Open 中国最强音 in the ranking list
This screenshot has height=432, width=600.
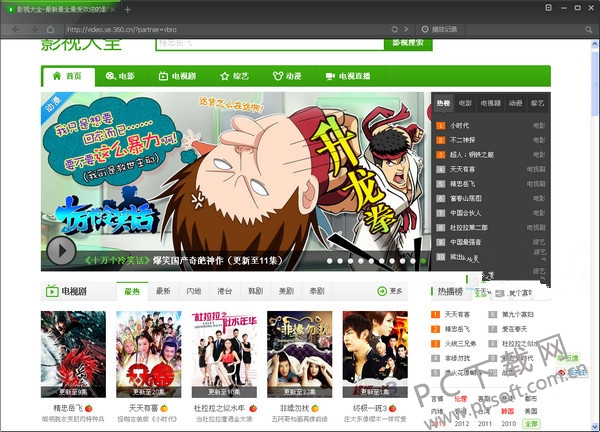coord(466,242)
